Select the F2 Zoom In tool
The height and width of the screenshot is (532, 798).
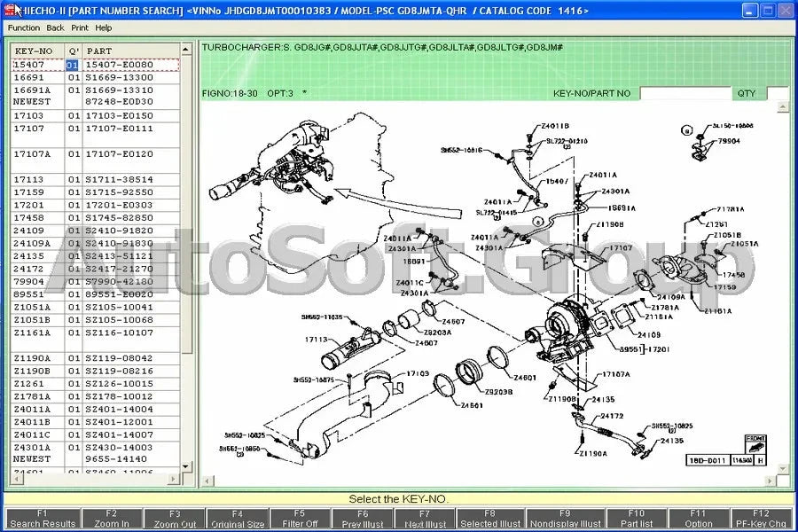(112, 517)
